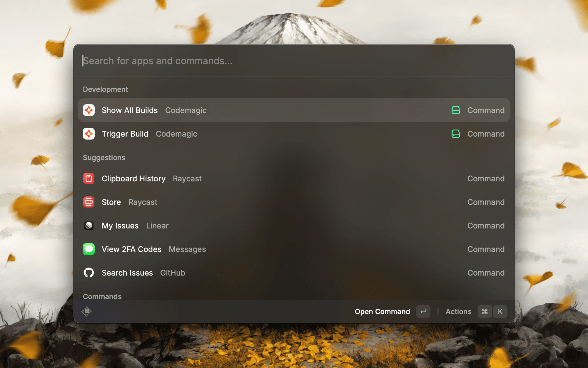The width and height of the screenshot is (588, 368).
Task: Click the Linear icon next to My Issues
Action: tap(89, 226)
